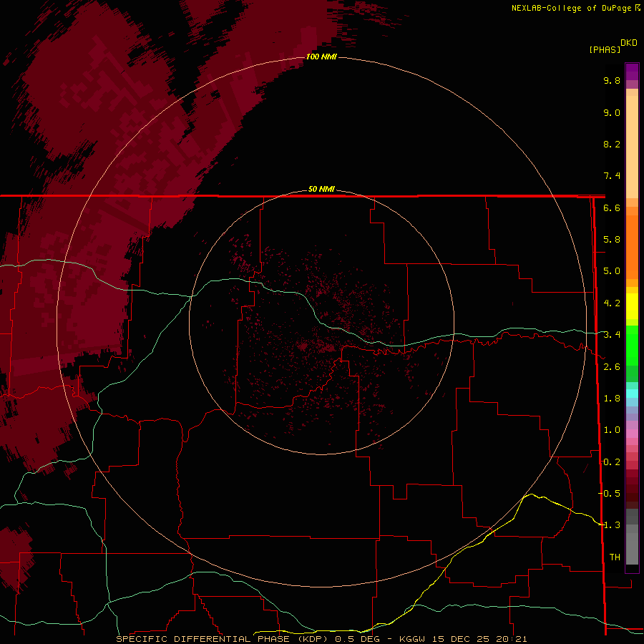Click the 1.0 scale value

click(x=612, y=430)
